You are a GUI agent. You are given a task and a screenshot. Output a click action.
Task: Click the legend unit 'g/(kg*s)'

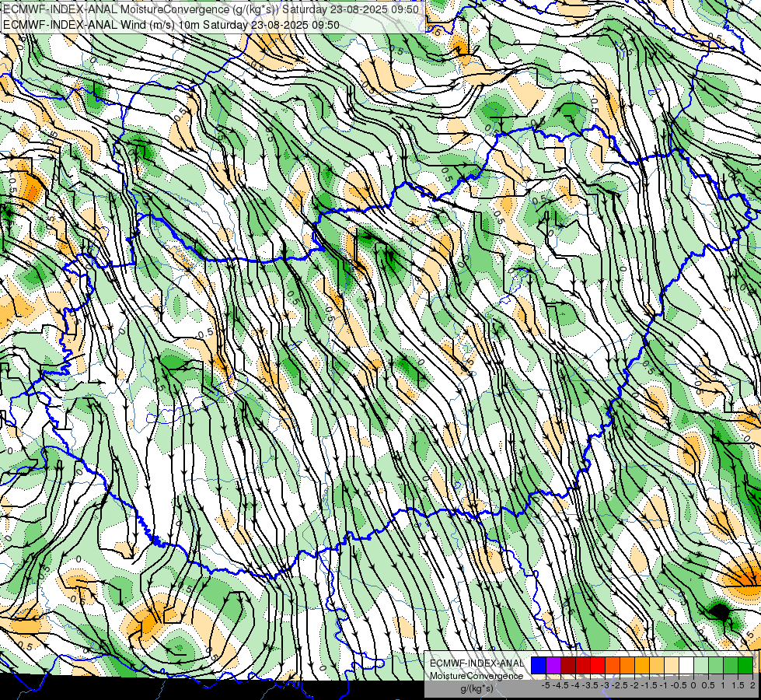coord(477,689)
